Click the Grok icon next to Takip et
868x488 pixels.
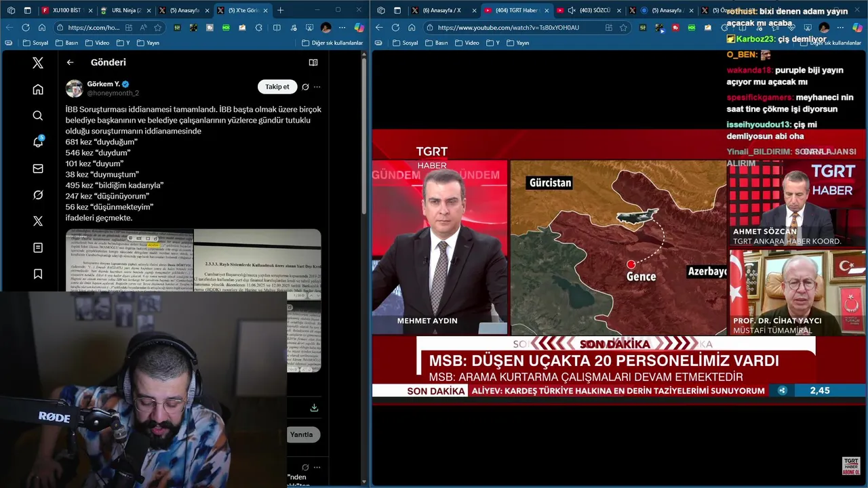click(305, 87)
